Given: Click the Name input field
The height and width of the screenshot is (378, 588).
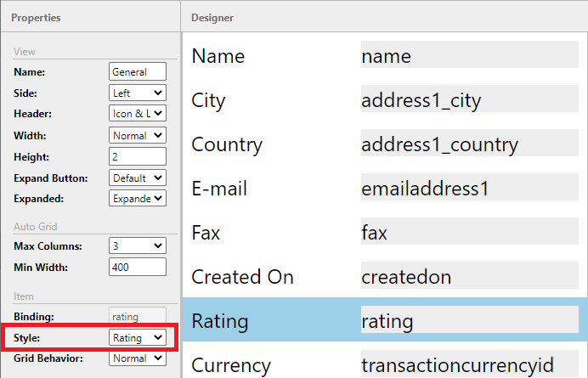Looking at the screenshot, I should 138,72.
